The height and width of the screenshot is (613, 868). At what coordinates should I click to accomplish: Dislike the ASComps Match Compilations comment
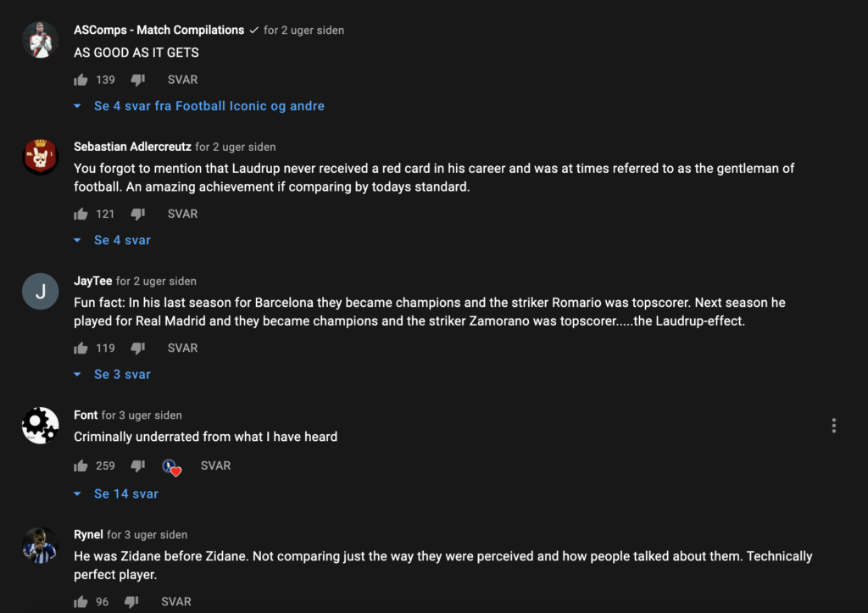coord(138,80)
